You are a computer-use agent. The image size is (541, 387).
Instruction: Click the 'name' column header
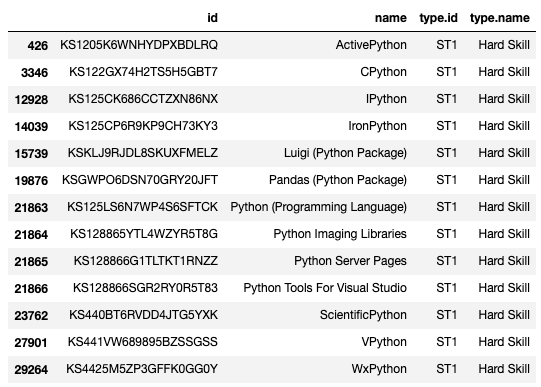point(391,18)
